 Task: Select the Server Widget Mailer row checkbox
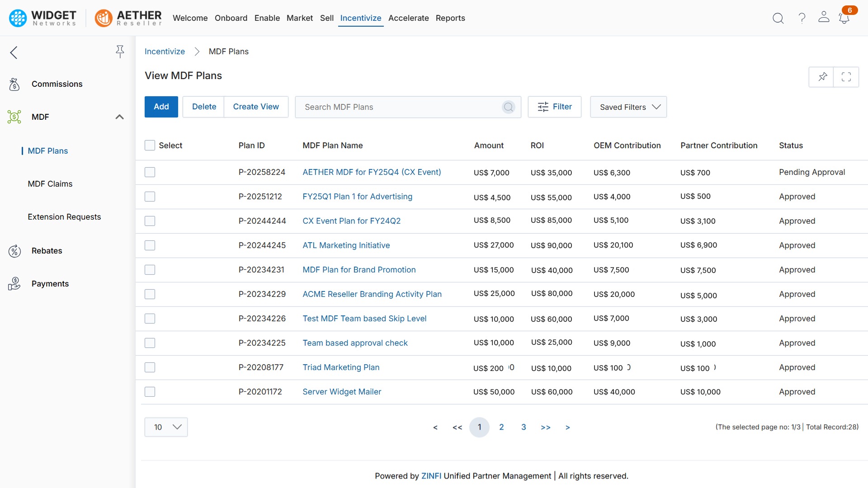[x=150, y=392]
